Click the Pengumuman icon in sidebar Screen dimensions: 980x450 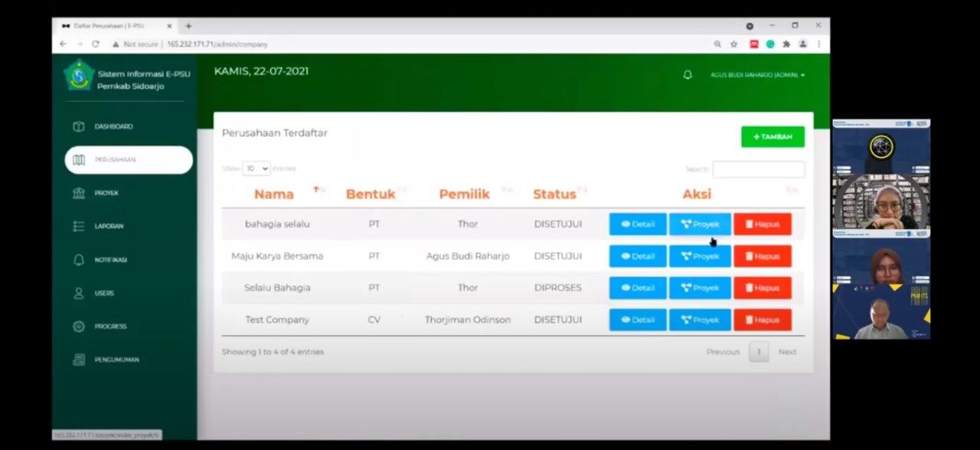tap(78, 360)
